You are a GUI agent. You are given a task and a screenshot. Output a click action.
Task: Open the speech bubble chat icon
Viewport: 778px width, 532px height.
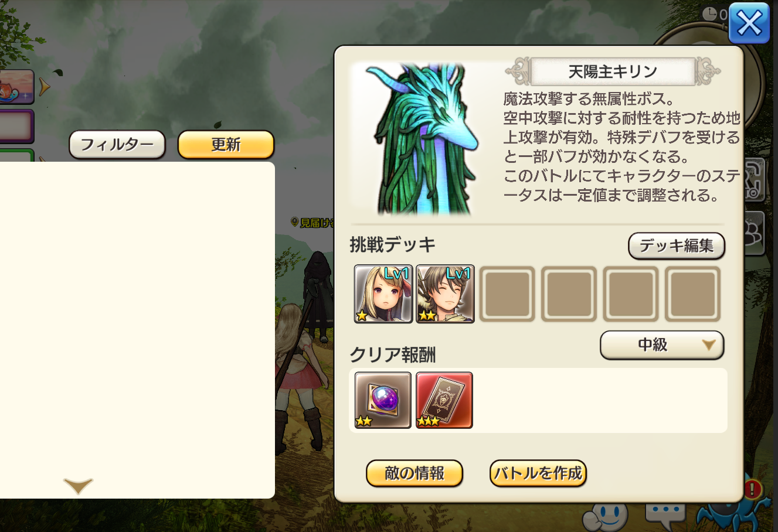[x=665, y=516]
